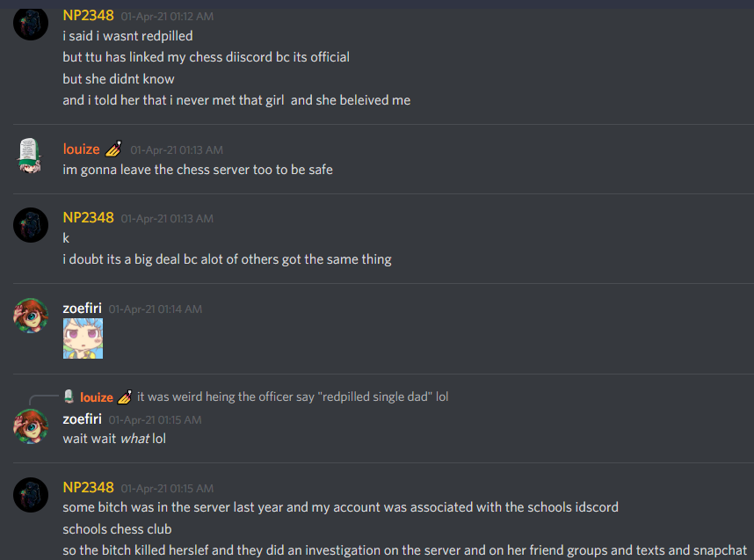Click the louize name in the reply preview
754x560 pixels.
(96, 396)
